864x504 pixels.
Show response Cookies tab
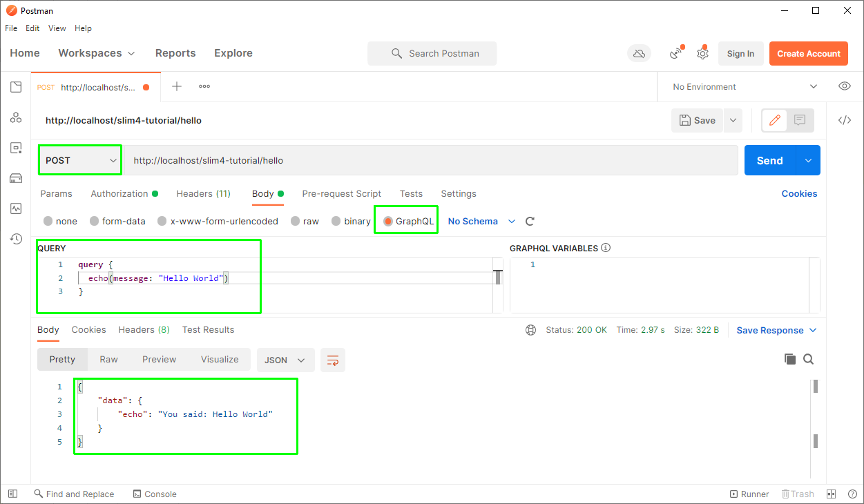pyautogui.click(x=88, y=330)
